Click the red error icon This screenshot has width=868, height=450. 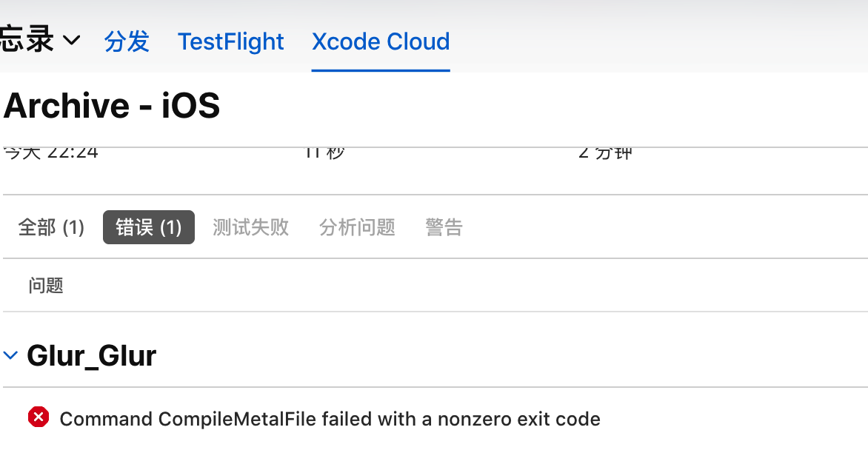tap(39, 418)
